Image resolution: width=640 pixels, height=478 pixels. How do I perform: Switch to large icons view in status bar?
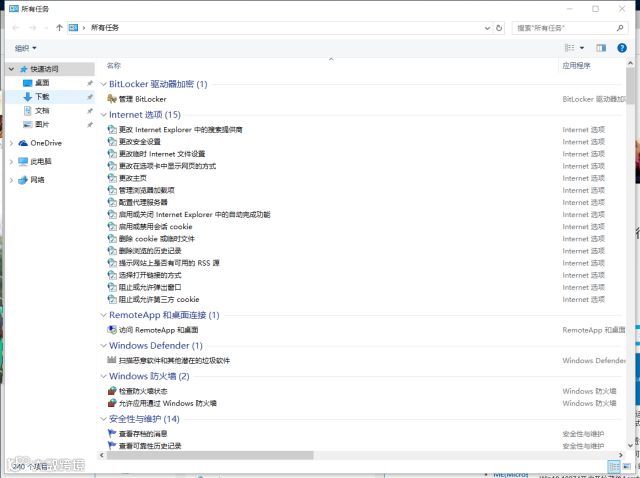pos(627,466)
